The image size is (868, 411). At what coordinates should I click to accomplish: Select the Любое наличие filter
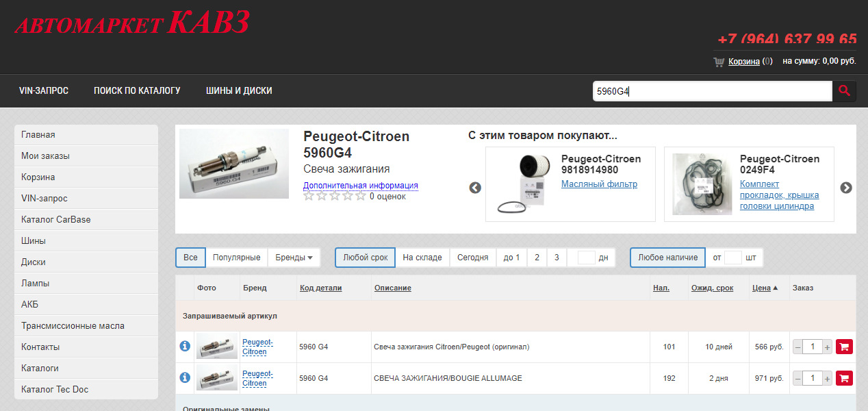[x=668, y=258]
